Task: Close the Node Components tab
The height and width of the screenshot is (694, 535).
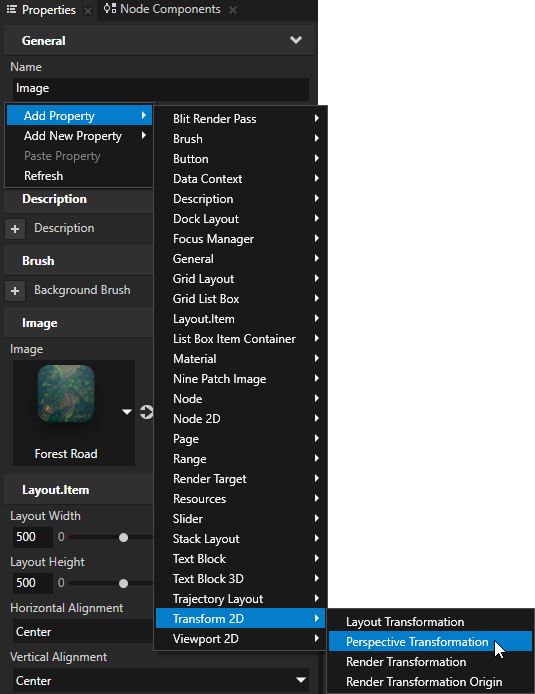Action: [233, 10]
